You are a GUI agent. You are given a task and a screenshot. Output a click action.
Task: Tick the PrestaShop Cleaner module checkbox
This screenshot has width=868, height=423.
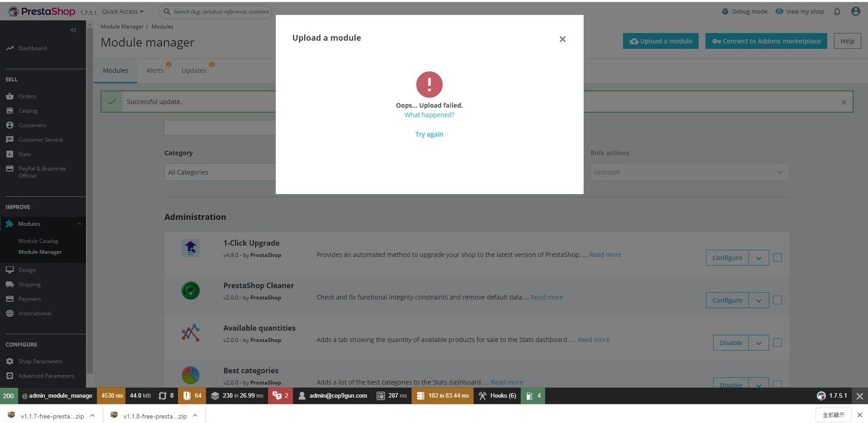777,300
